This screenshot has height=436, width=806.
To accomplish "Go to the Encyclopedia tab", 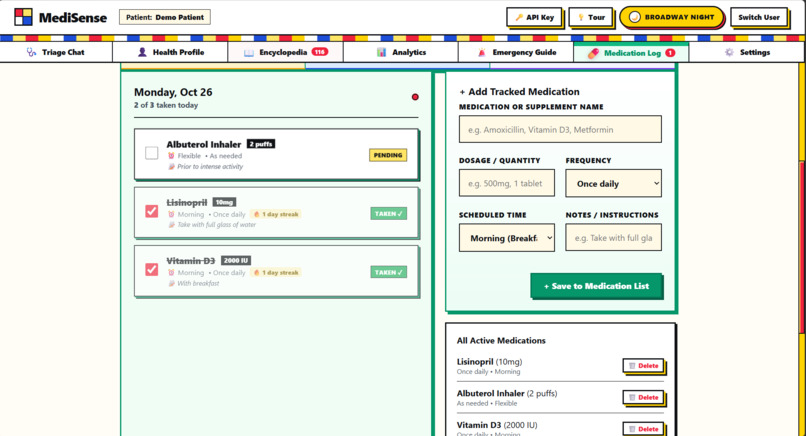I will pos(285,52).
